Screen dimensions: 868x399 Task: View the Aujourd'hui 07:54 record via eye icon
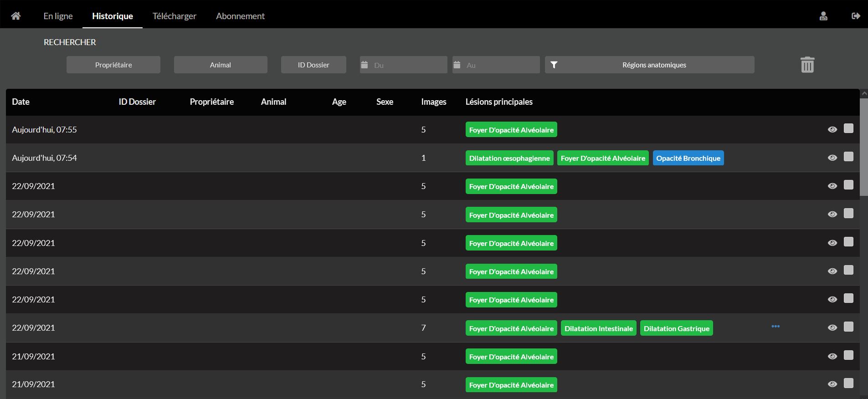point(832,158)
